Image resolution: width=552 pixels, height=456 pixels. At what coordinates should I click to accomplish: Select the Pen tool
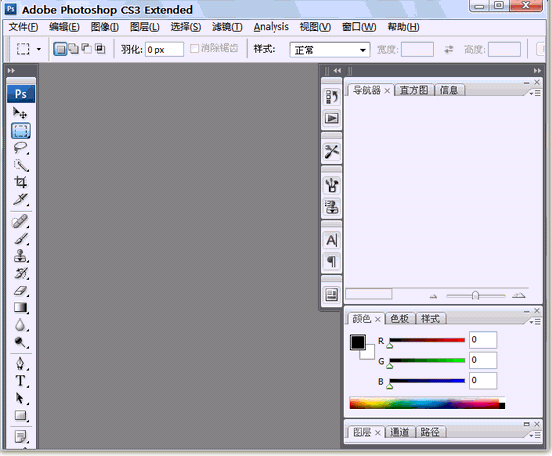tap(20, 363)
